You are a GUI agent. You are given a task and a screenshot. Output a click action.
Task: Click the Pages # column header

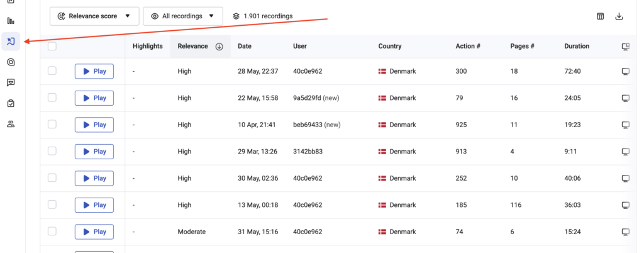point(522,47)
